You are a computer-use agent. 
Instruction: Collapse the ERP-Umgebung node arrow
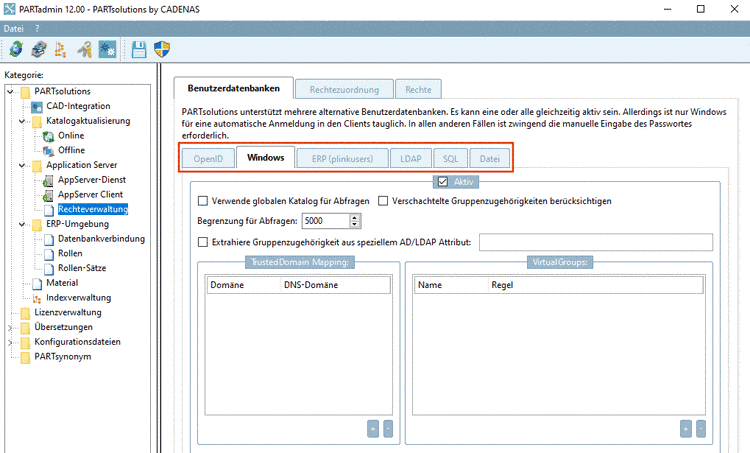click(22, 224)
